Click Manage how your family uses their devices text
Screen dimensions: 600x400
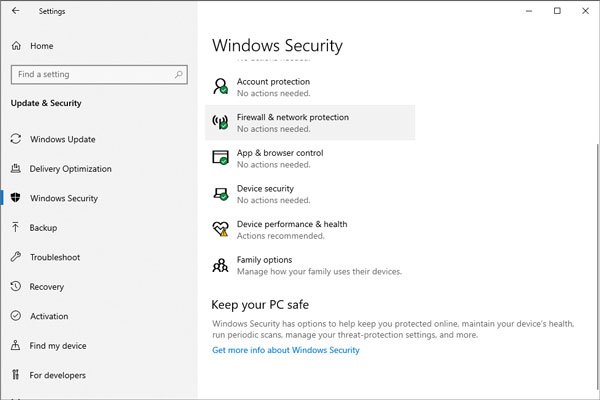(x=319, y=271)
